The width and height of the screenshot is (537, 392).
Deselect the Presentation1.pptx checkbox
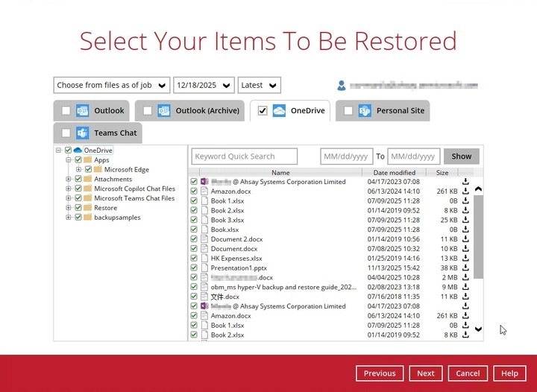[x=194, y=268]
